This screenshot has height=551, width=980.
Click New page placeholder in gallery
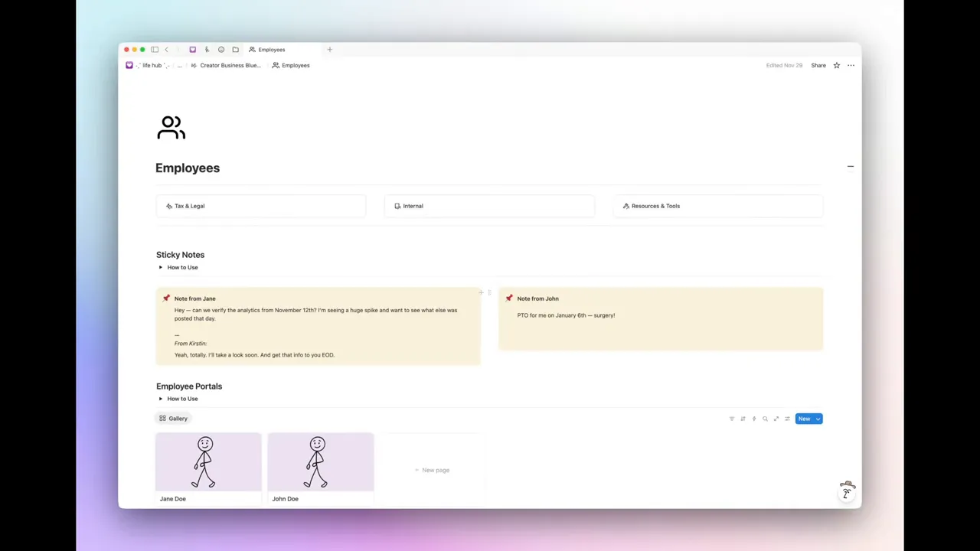coord(433,470)
